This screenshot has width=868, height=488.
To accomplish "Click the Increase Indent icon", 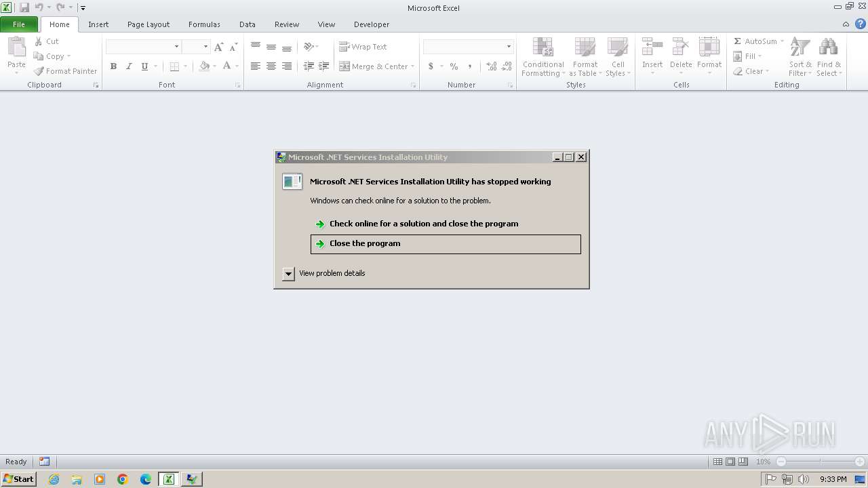I will coord(324,66).
